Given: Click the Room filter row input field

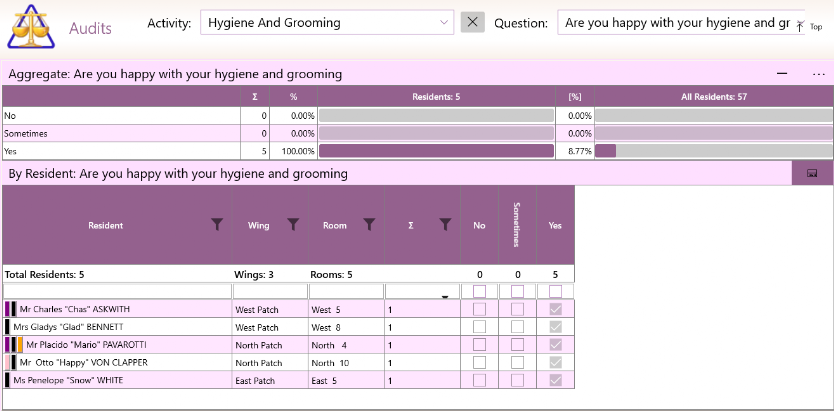Looking at the screenshot, I should [x=346, y=291].
